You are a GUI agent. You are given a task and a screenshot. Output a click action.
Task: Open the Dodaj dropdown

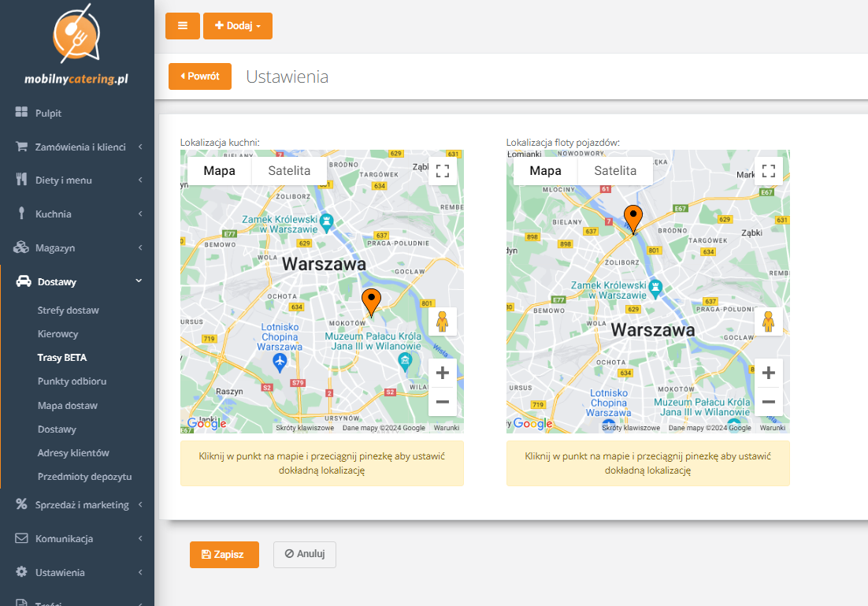point(238,26)
